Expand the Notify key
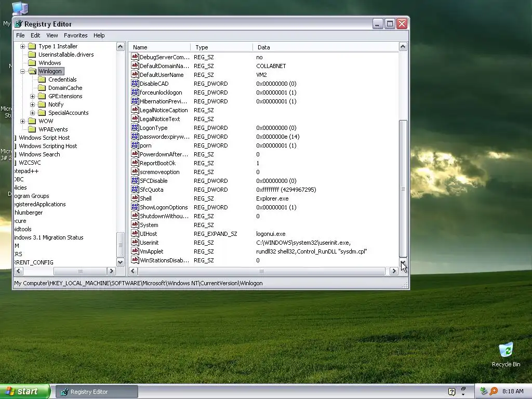 point(32,104)
